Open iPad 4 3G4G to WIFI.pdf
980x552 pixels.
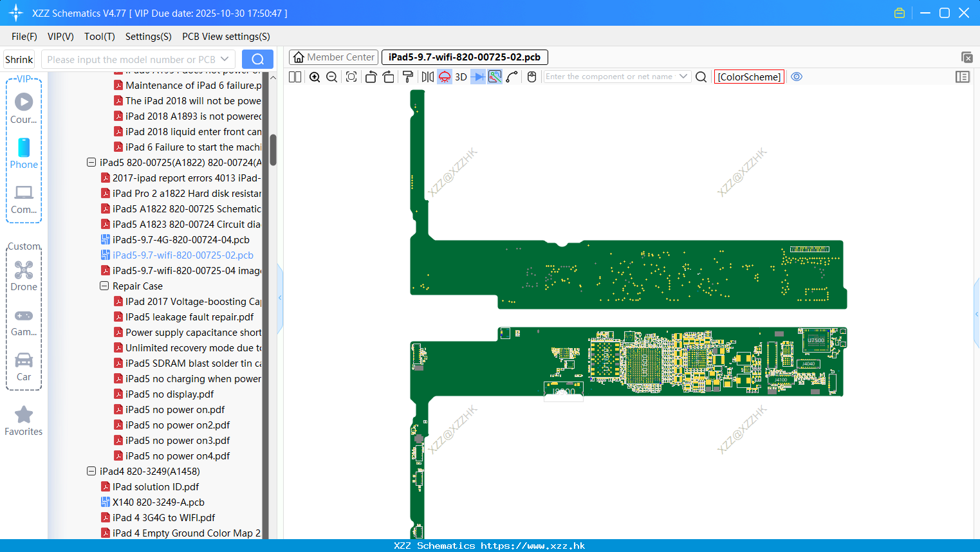163,518
